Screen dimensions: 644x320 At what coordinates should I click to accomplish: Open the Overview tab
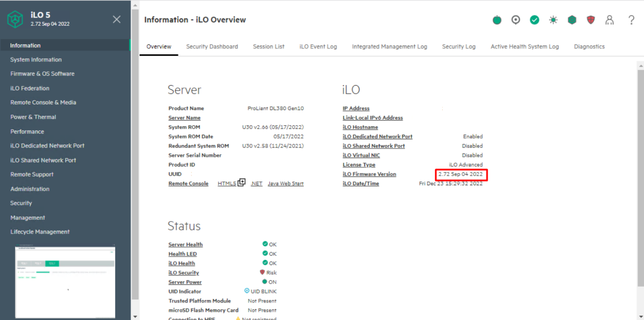(x=159, y=46)
